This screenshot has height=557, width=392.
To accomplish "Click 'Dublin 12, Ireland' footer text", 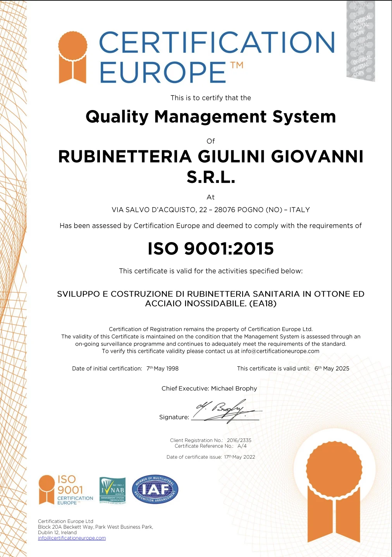I will pos(57,533).
